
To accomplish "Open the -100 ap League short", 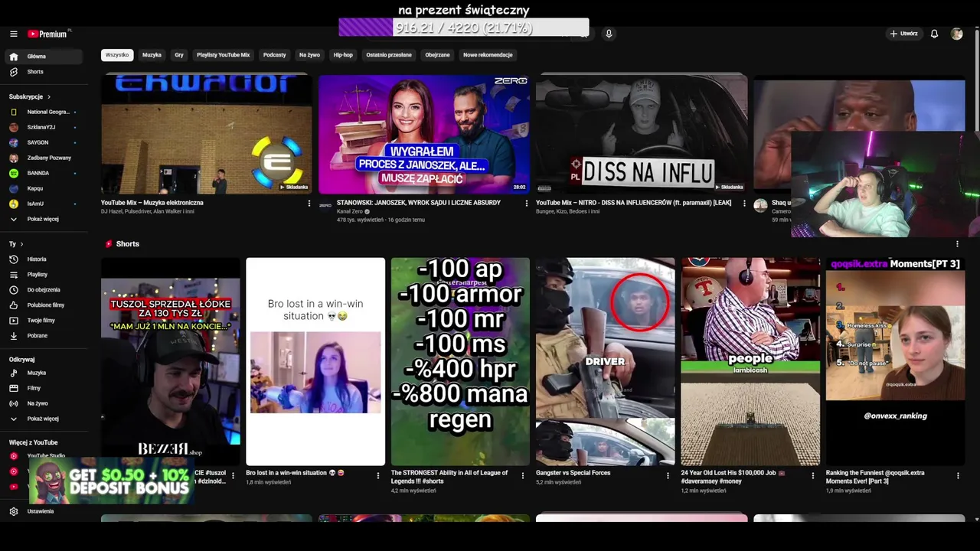I will (460, 361).
